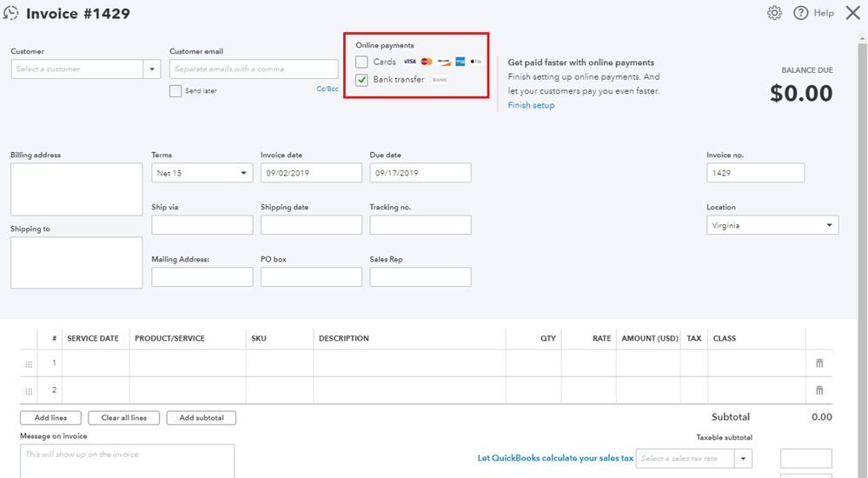Click the Mailing Address field
Viewport: 868px width, 478px height.
202,277
